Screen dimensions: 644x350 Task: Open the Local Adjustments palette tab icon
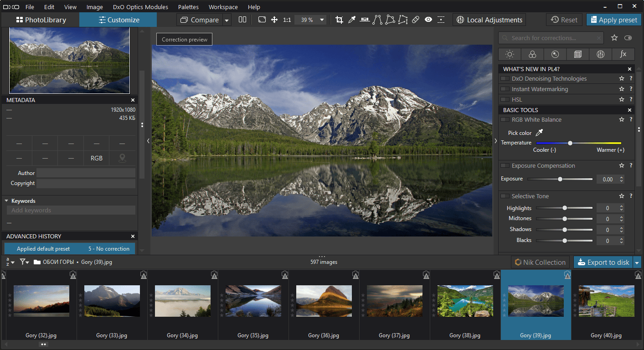pos(600,54)
